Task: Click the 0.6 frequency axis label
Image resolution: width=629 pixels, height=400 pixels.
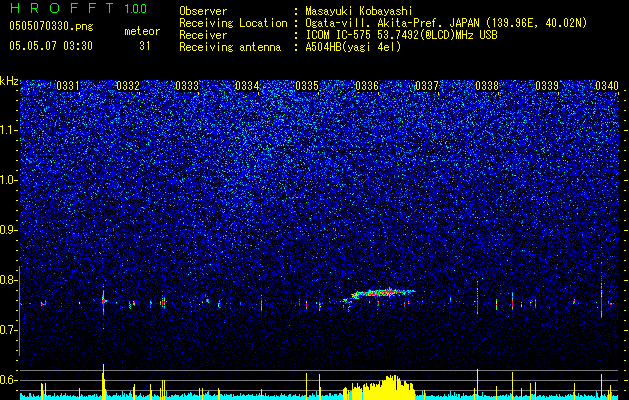Action: click(x=9, y=380)
